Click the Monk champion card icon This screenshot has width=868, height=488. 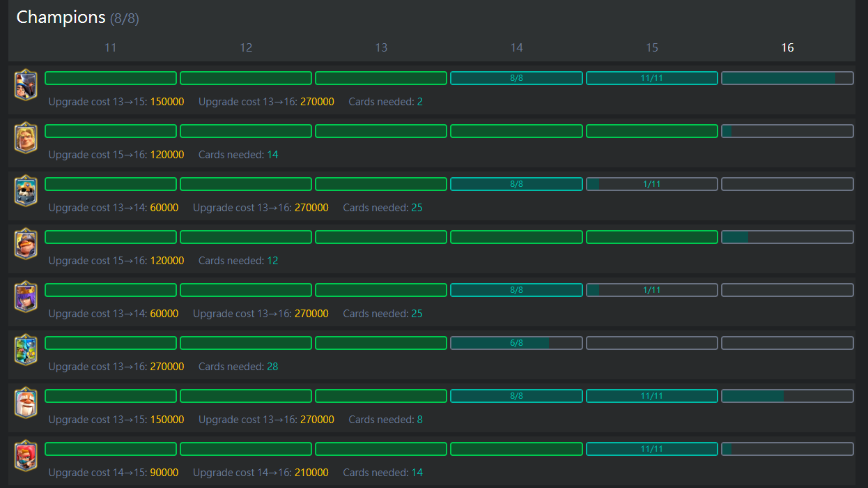26,403
